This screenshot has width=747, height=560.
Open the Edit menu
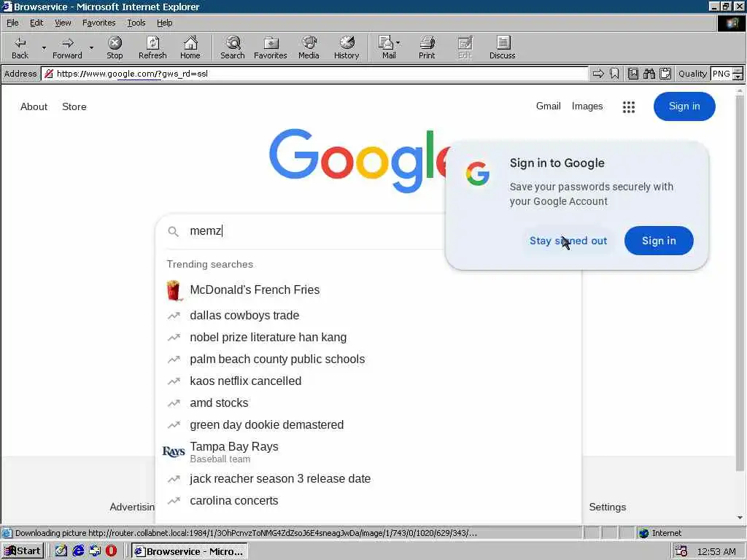pyautogui.click(x=36, y=23)
